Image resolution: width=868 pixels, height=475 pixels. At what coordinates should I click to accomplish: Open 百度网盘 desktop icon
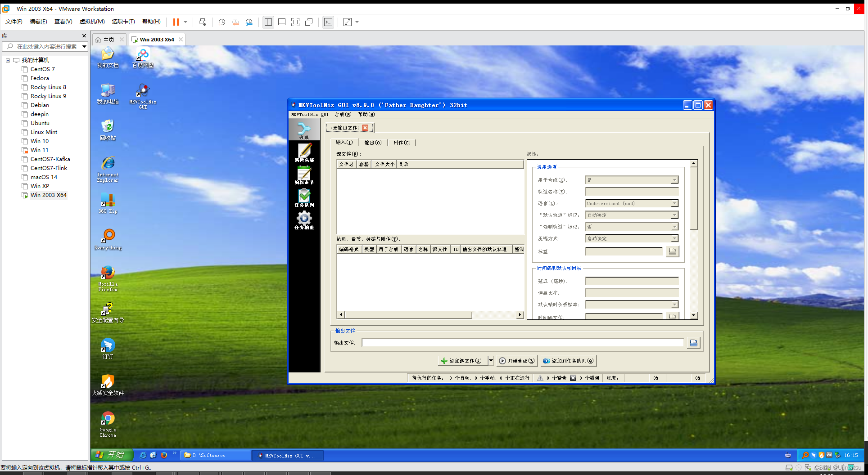pyautogui.click(x=143, y=58)
